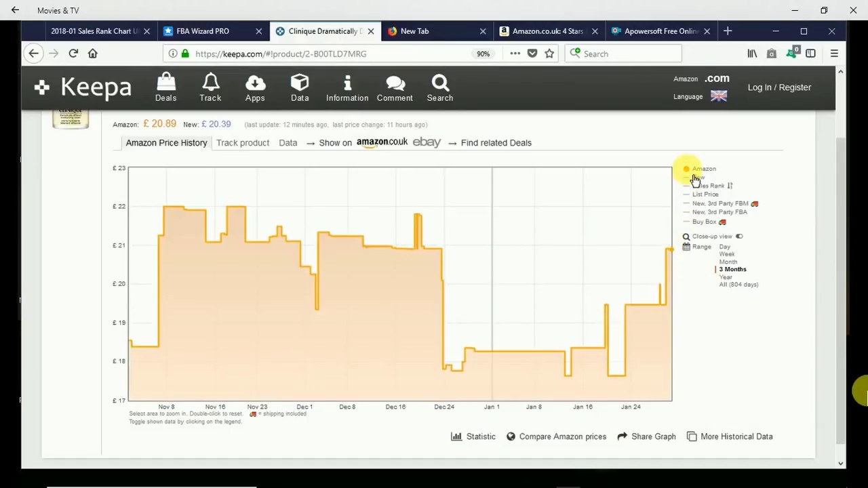Set the chart range to Week
The image size is (868, 488).
pyautogui.click(x=727, y=254)
